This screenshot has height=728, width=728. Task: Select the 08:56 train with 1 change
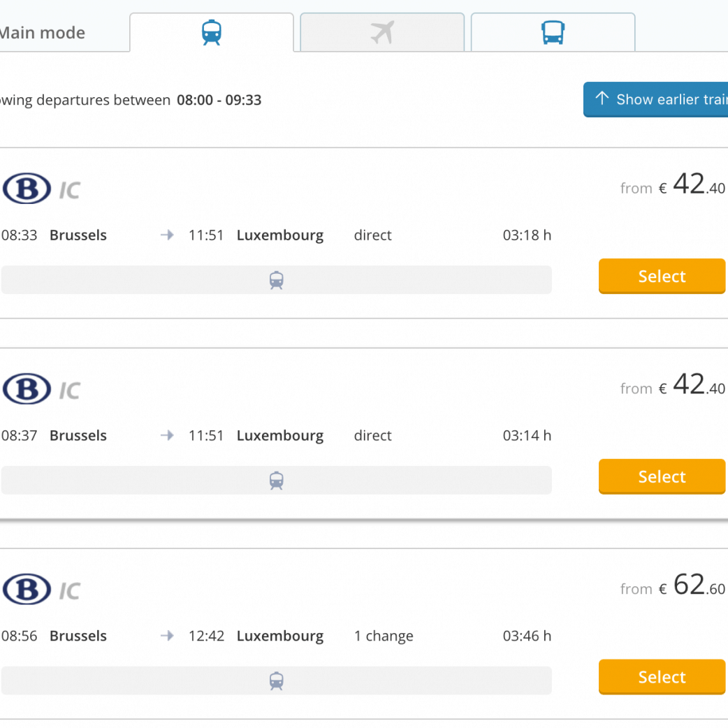(662, 678)
